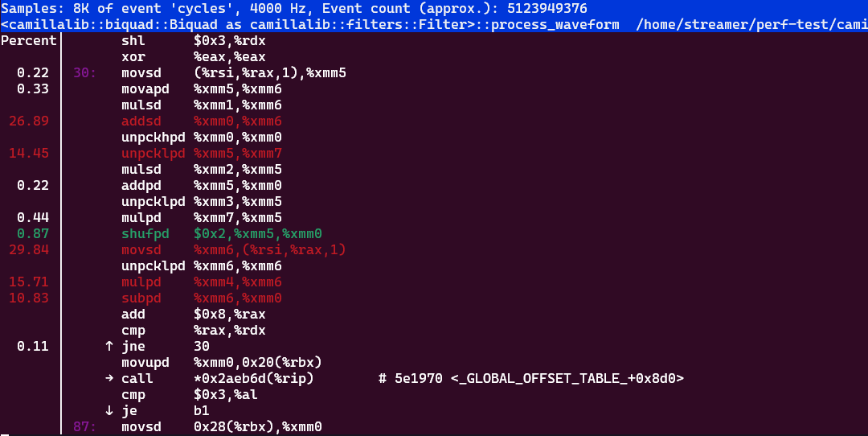Click the jne target address 30
Viewport: 868px width, 436px height.
pos(202,346)
